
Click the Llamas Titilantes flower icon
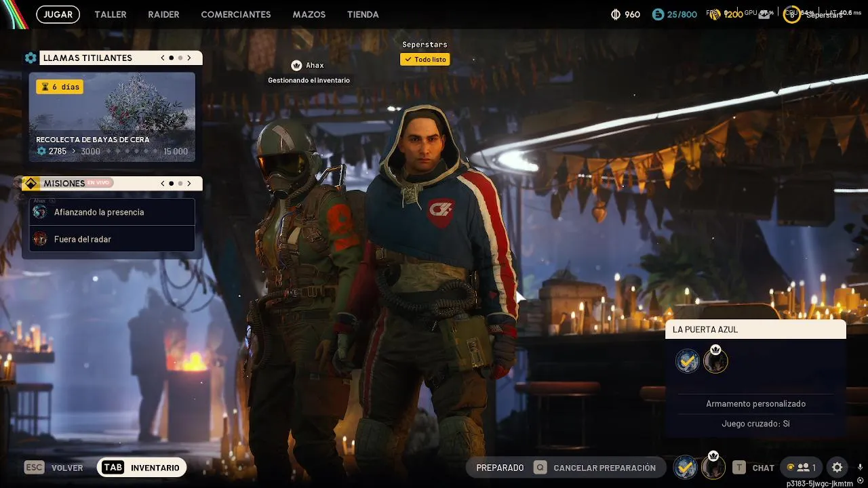31,58
